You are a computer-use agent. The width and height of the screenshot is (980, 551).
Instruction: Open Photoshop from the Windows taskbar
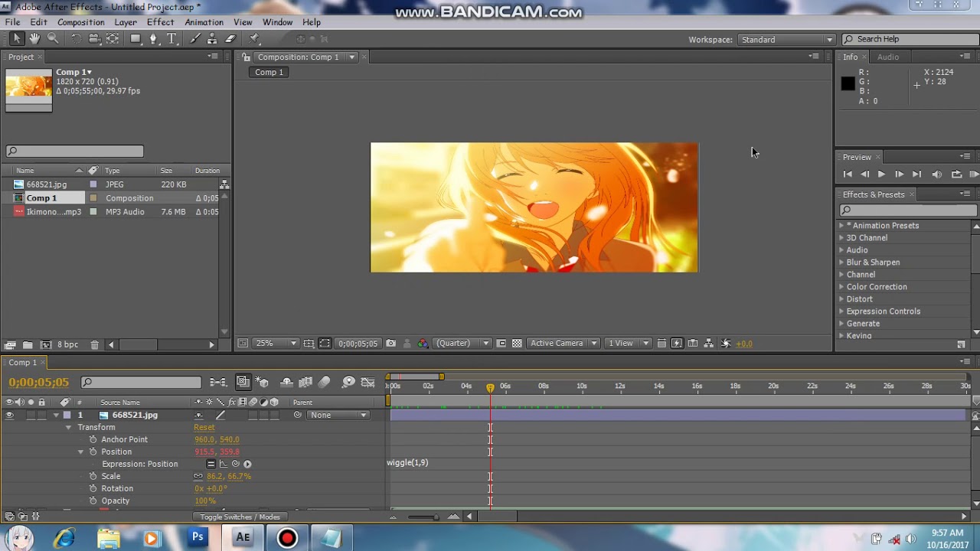pyautogui.click(x=198, y=537)
